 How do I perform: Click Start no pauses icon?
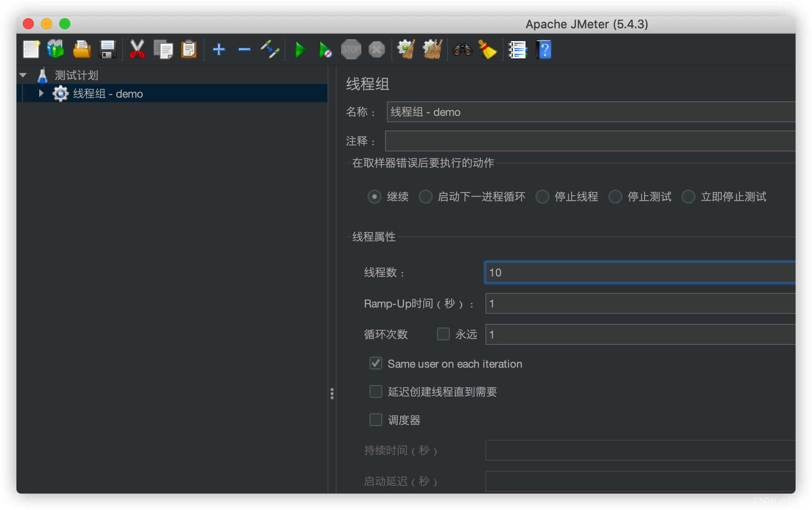[x=325, y=49]
